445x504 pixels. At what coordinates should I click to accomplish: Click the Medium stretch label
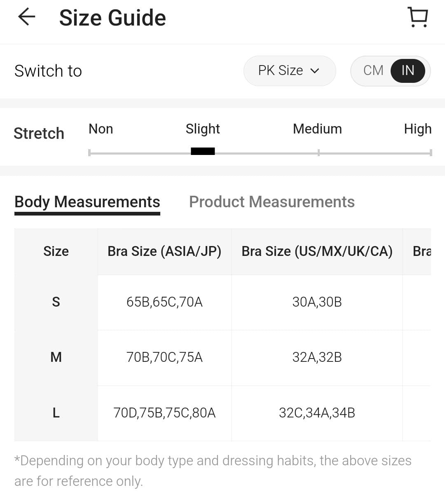(x=317, y=129)
